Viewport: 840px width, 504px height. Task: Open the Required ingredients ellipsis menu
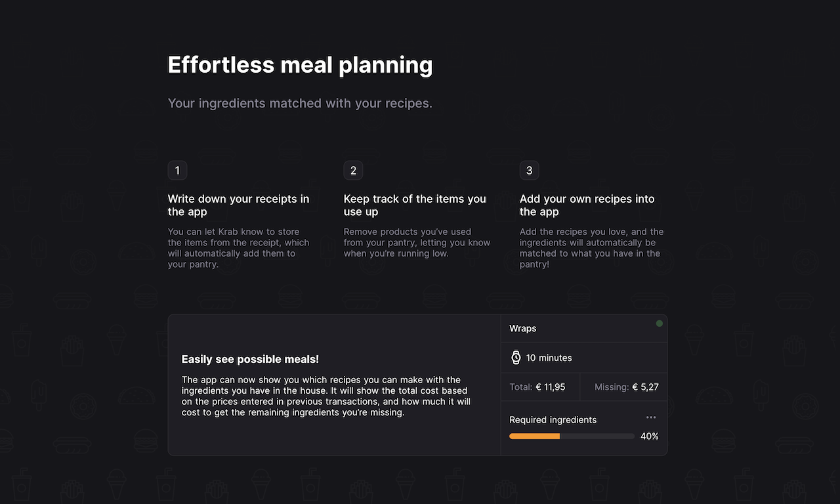pyautogui.click(x=651, y=417)
